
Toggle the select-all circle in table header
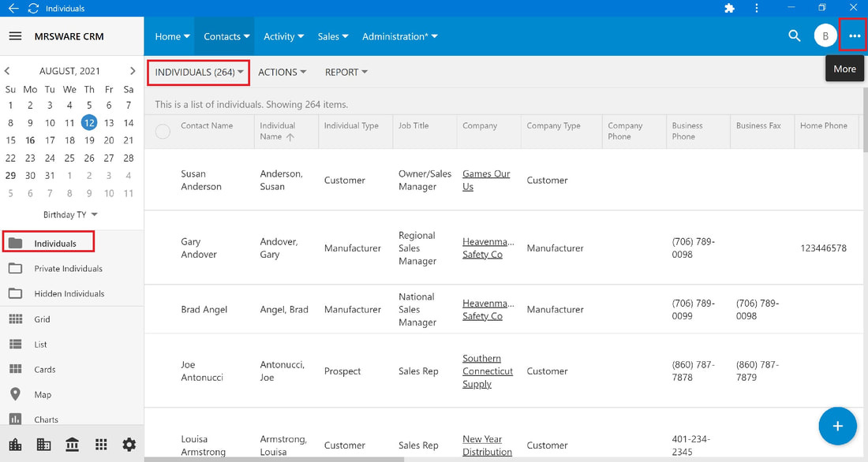[x=163, y=132]
